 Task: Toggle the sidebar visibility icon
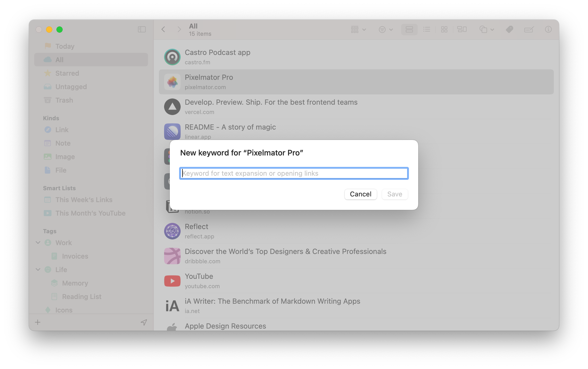tap(142, 30)
